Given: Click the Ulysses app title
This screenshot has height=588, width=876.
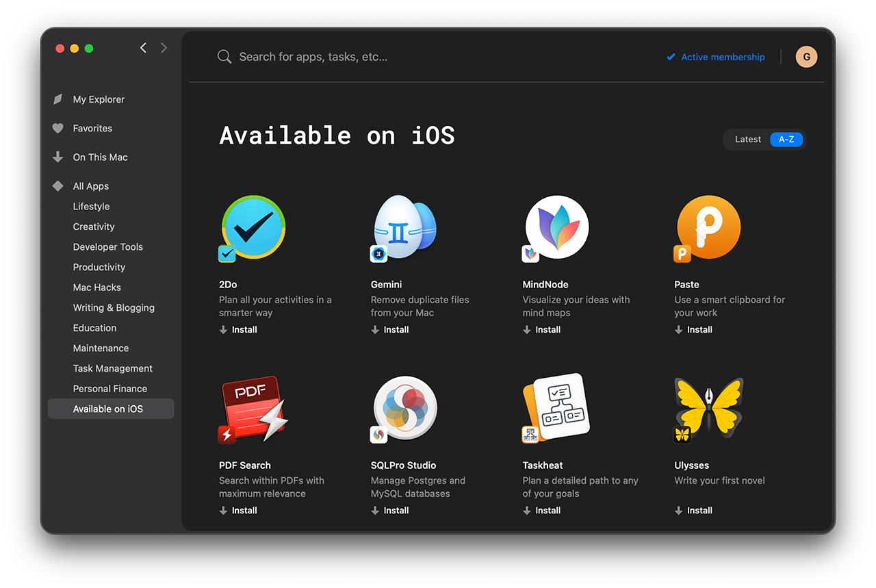Looking at the screenshot, I should click(x=692, y=465).
